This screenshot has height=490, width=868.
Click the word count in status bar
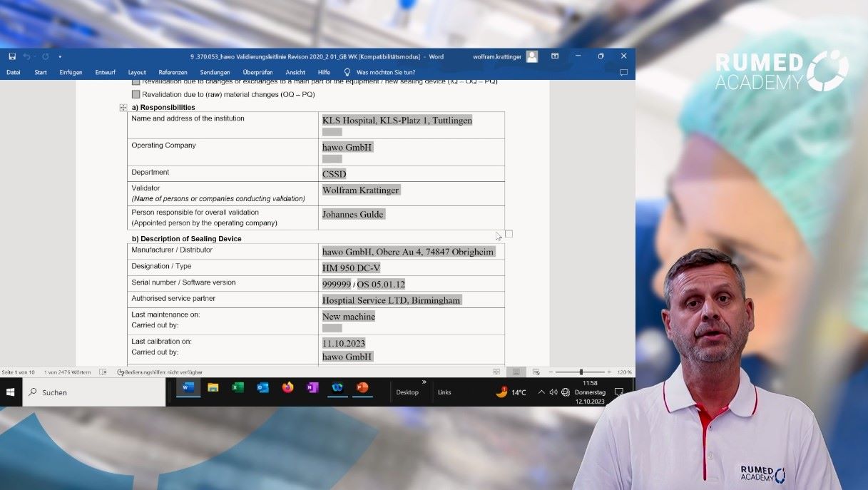(x=68, y=372)
